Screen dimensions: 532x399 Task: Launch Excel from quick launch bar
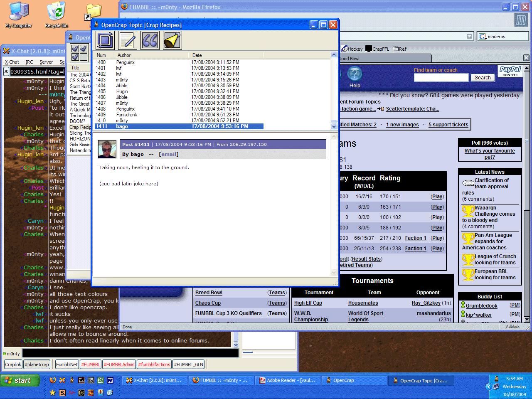pos(101,380)
